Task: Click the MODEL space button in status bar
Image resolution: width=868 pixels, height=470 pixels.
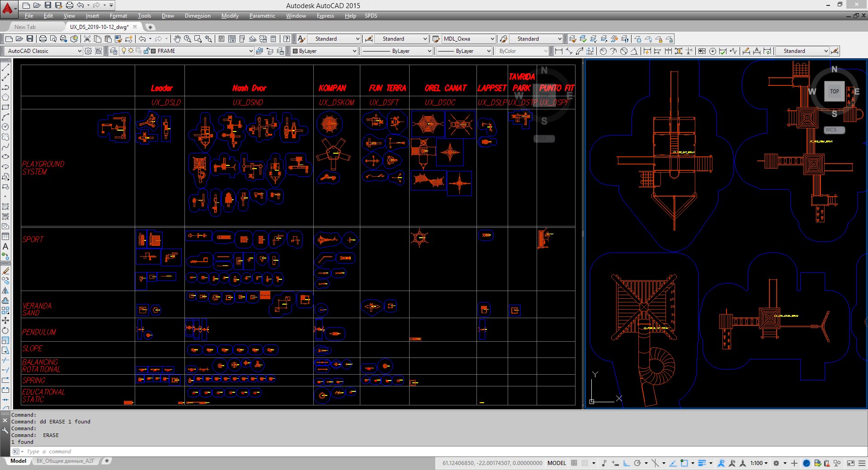Action: coord(557,463)
